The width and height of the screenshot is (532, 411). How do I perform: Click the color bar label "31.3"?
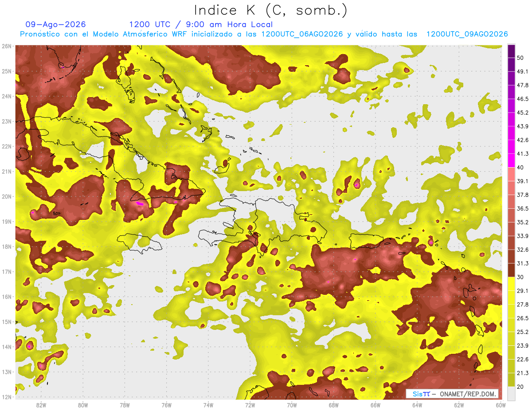pyautogui.click(x=522, y=263)
